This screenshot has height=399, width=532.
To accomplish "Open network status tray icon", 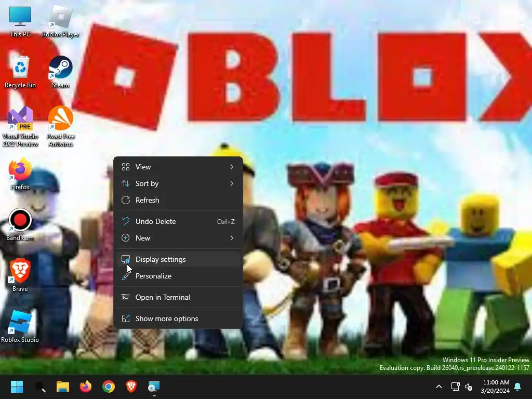I will (455, 387).
